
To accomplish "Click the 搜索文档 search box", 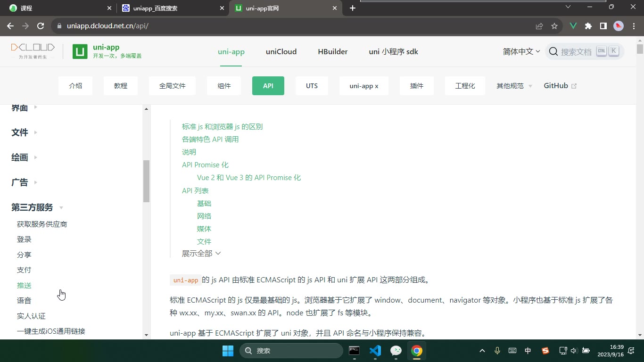I will (x=585, y=51).
